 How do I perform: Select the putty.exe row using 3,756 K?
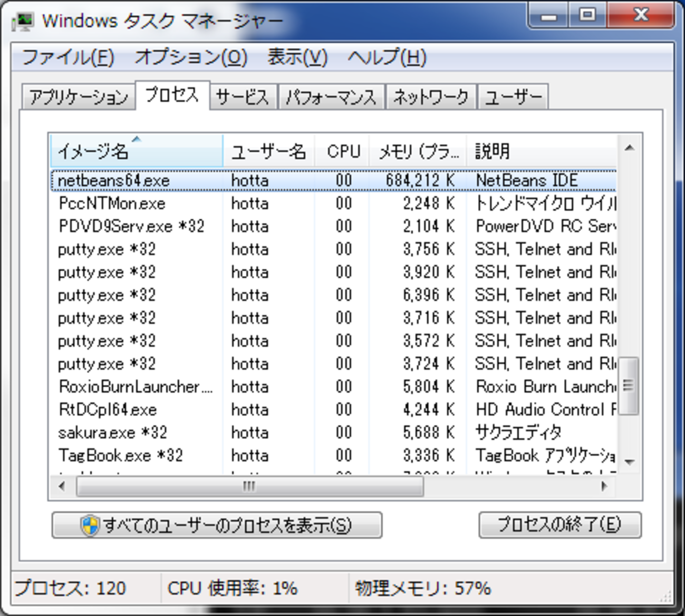(x=333, y=249)
